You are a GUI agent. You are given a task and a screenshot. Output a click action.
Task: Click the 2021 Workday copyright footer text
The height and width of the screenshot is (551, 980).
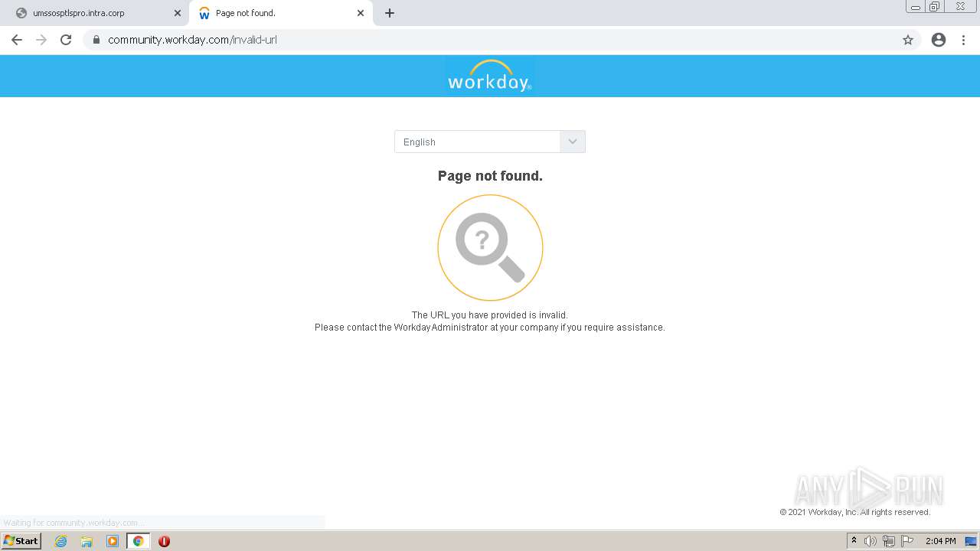855,512
